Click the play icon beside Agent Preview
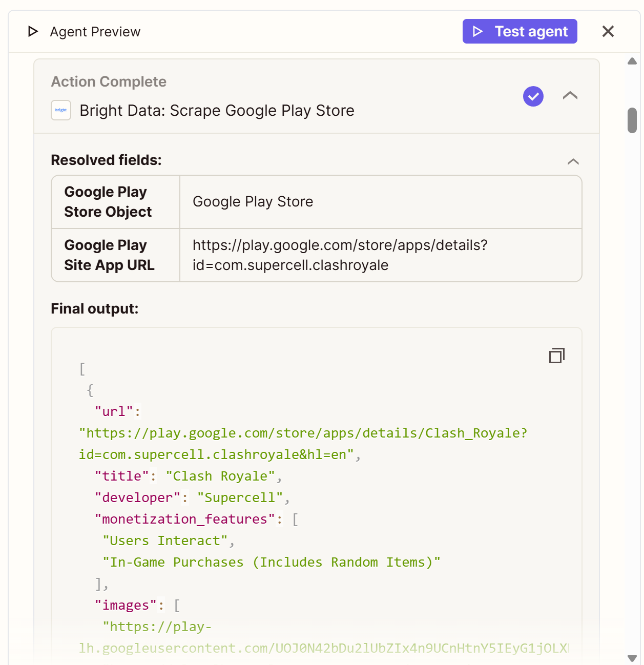Viewport: 644px width, 665px height. [x=32, y=31]
